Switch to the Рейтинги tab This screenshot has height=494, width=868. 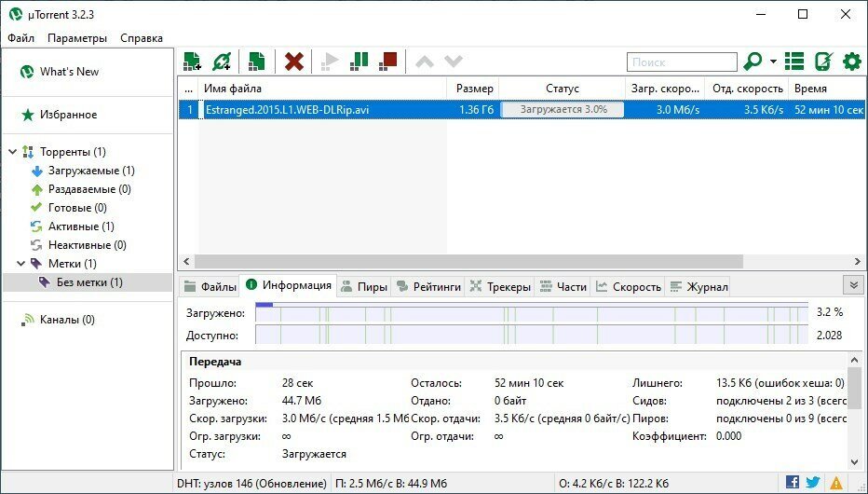428,286
